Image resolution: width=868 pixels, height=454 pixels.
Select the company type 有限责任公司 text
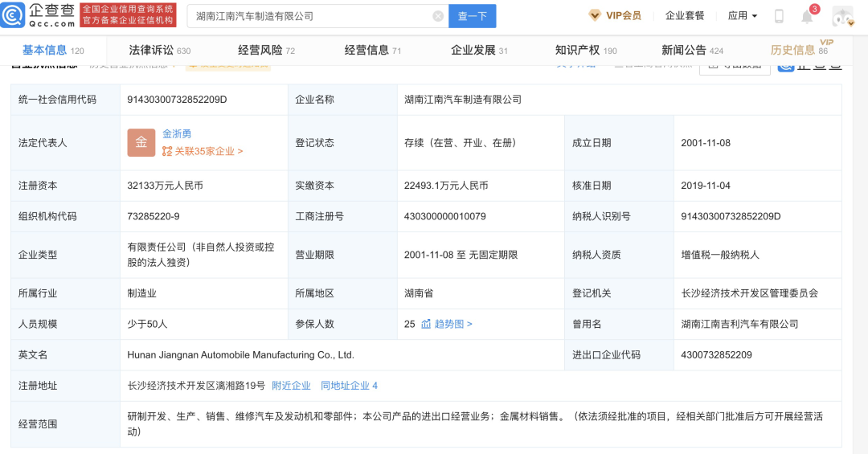(x=201, y=255)
